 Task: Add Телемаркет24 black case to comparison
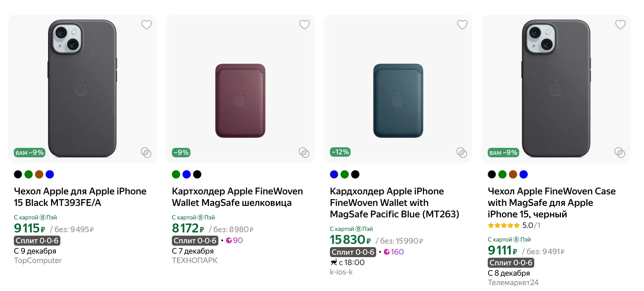[x=620, y=153]
